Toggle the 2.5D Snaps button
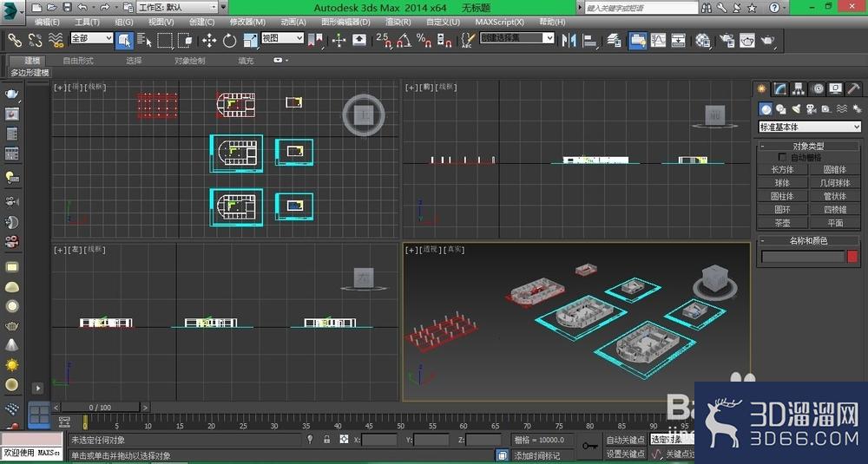Image resolution: width=868 pixels, height=464 pixels. click(x=384, y=40)
